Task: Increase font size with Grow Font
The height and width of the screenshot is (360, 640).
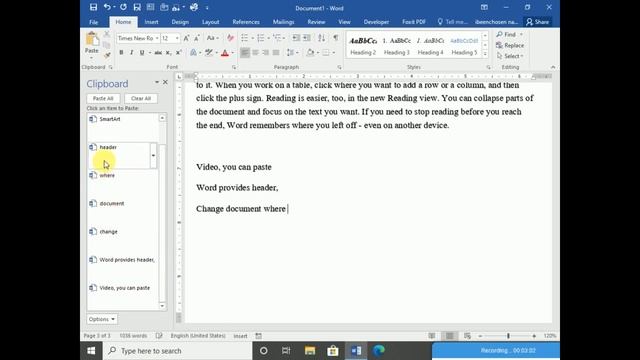Action: (x=186, y=38)
